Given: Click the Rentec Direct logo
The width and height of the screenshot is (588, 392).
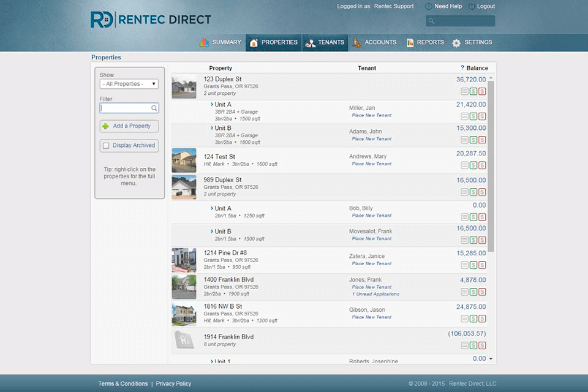Looking at the screenshot, I should pyautogui.click(x=151, y=20).
